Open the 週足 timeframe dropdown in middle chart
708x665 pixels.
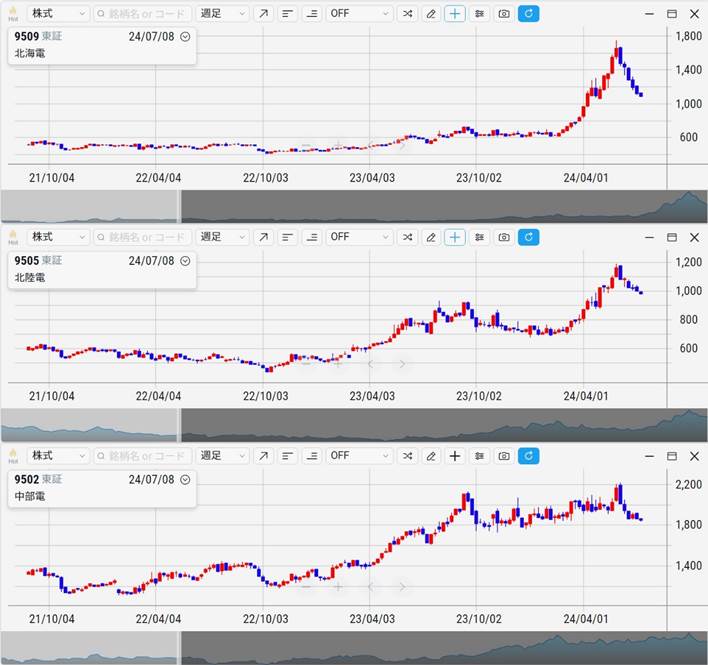tap(222, 237)
